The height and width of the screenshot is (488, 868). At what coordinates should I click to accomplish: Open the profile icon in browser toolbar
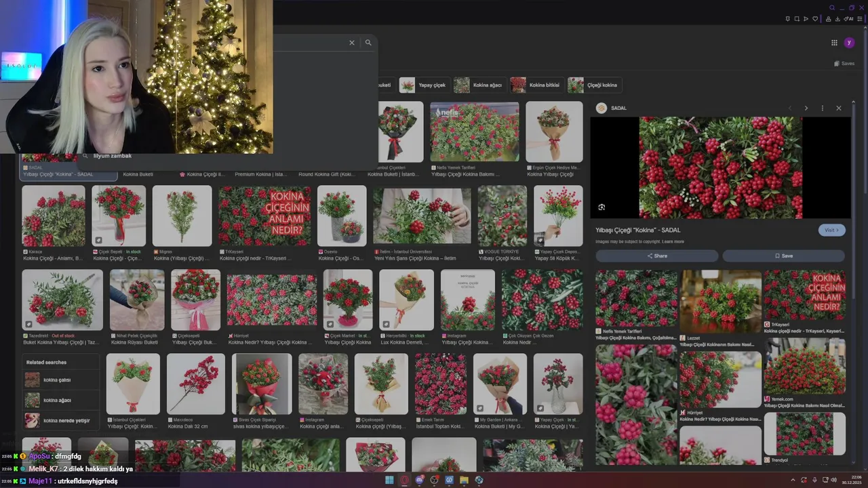click(x=828, y=19)
